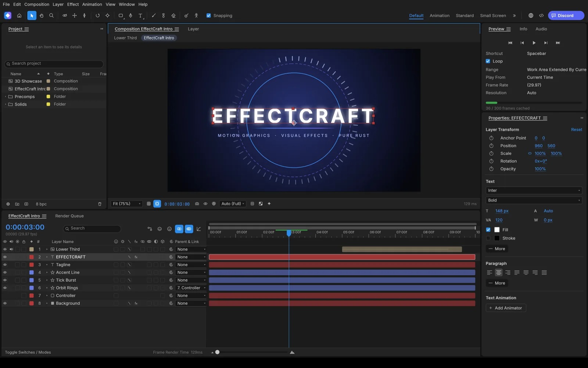Viewport: 588px width, 368px height.
Task: Open parent dropdown for Orbit Rings
Action: pos(191,288)
